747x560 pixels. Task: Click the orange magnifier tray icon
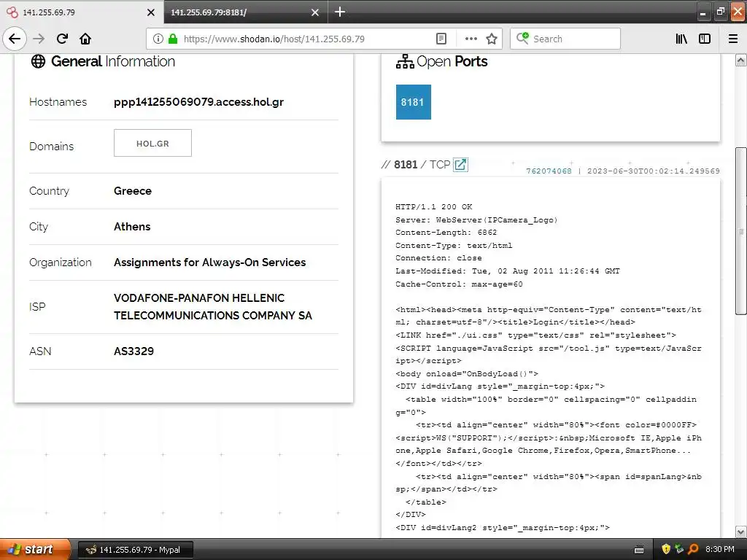[693, 549]
